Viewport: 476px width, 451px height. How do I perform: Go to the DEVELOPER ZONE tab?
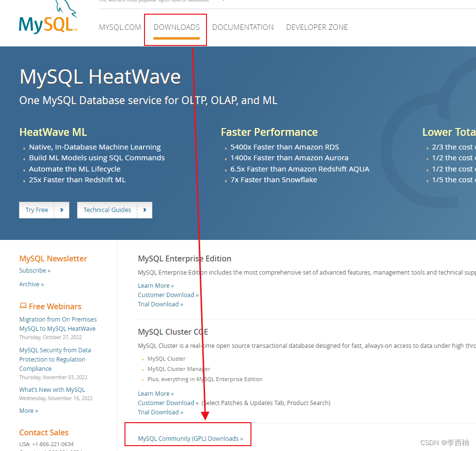[317, 27]
